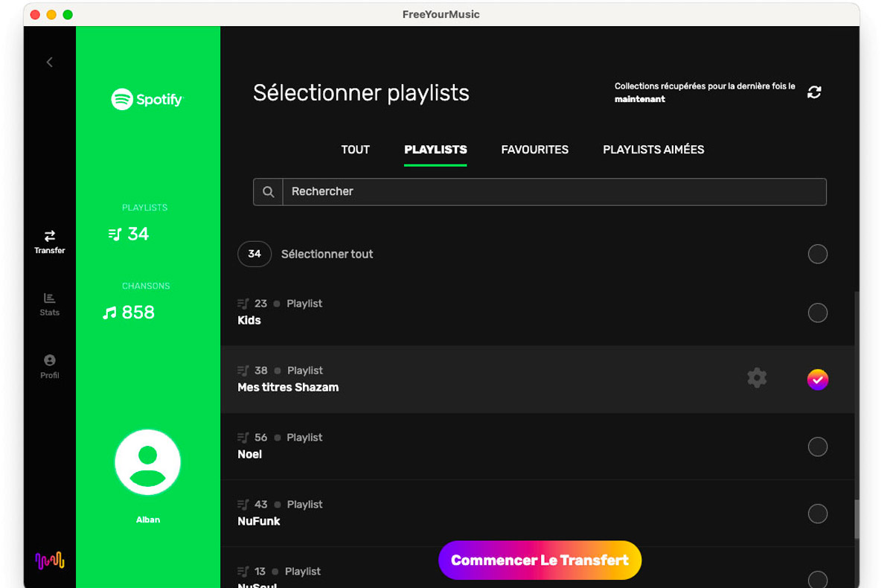
Task: Click the Alban user name
Action: click(148, 520)
